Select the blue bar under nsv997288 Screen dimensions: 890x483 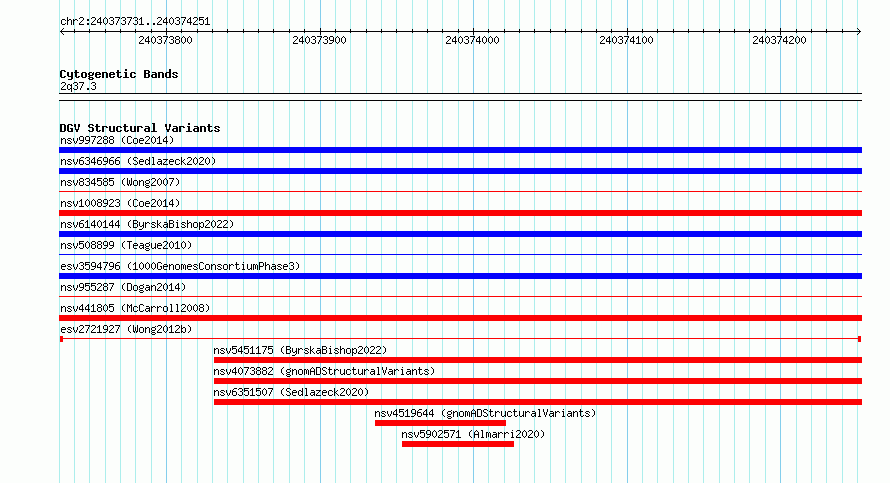460,150
